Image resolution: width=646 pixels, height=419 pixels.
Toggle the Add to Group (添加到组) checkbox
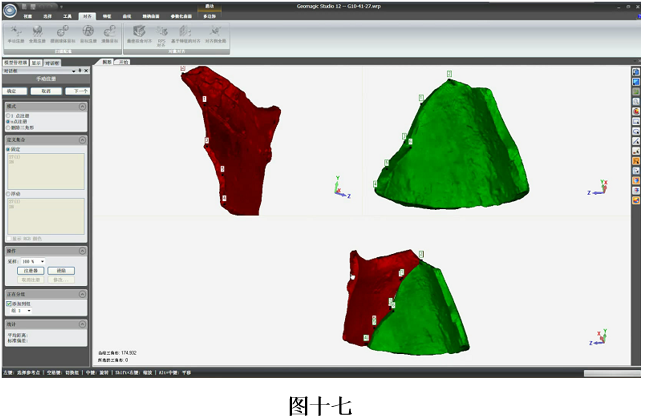click(x=9, y=304)
